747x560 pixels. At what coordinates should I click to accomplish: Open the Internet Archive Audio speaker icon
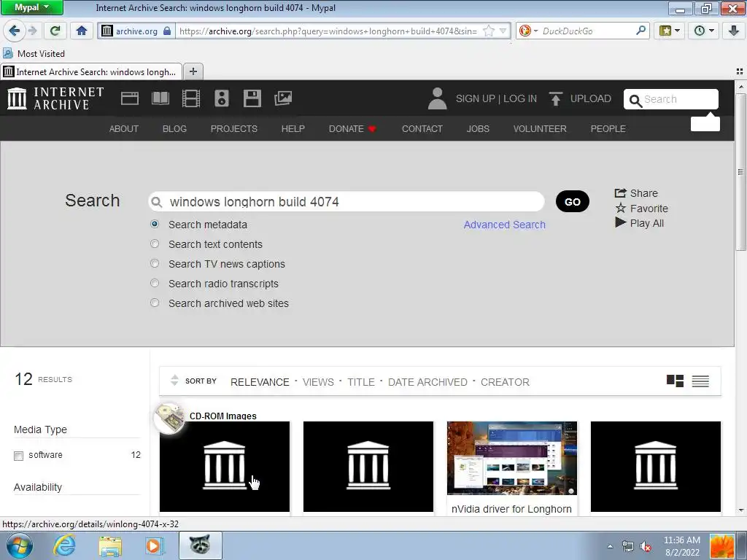222,98
